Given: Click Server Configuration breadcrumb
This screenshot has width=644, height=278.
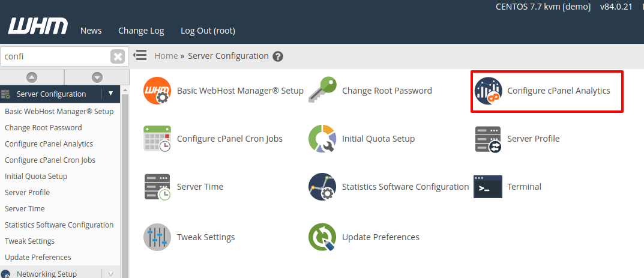Looking at the screenshot, I should click(x=228, y=56).
